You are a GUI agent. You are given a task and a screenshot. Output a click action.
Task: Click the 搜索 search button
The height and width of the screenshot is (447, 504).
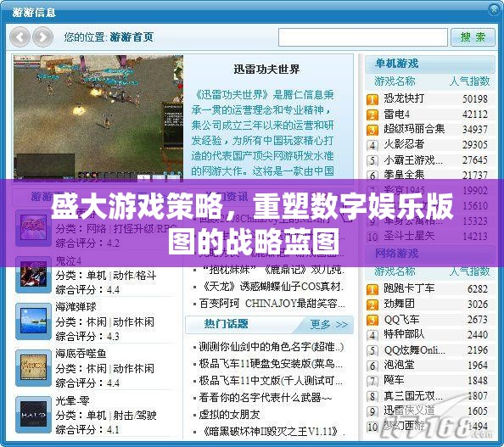pos(473,37)
